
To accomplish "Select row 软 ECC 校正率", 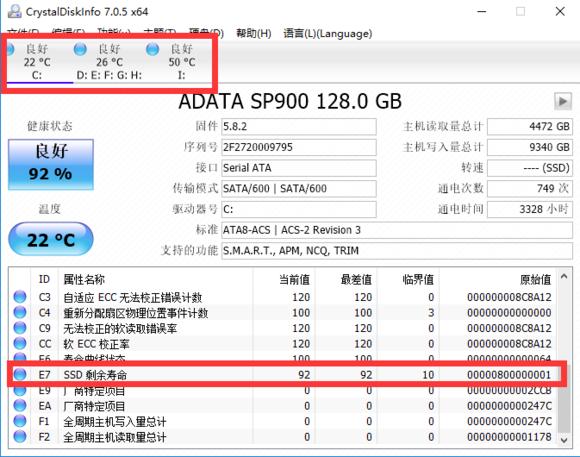I will pos(283,344).
